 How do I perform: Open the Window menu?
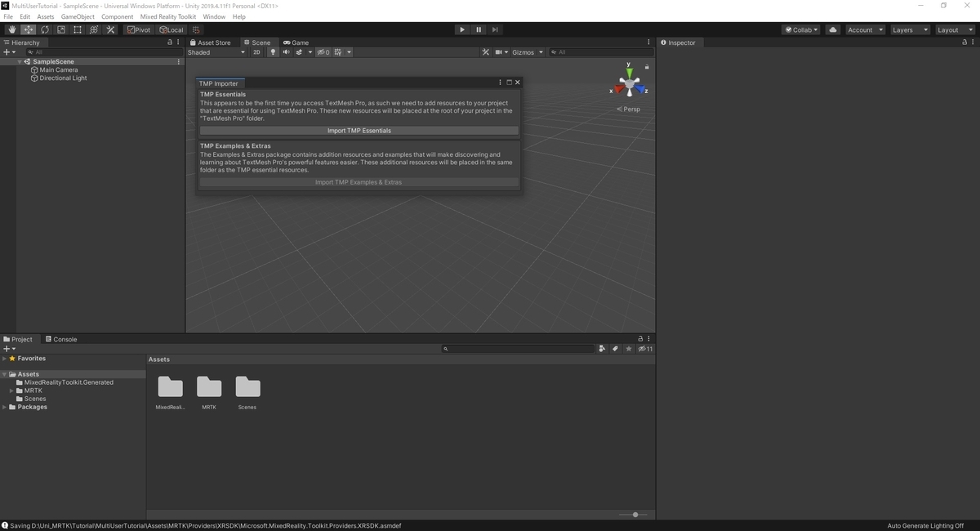214,16
